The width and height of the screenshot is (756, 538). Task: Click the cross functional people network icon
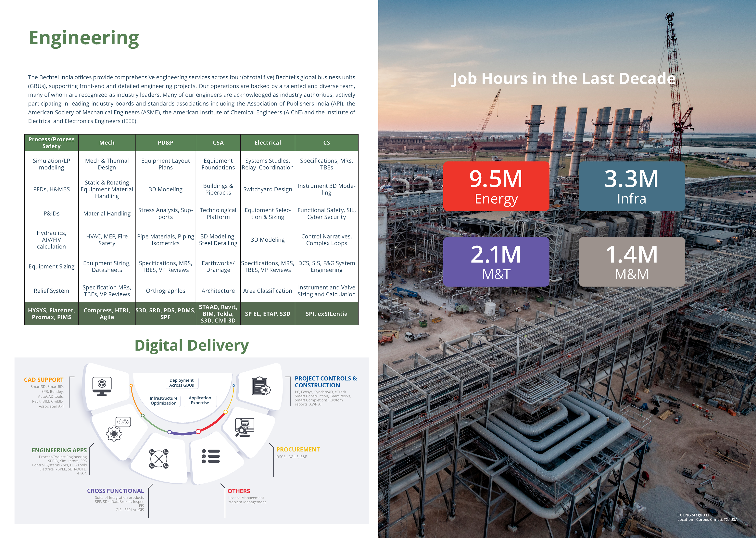click(159, 459)
